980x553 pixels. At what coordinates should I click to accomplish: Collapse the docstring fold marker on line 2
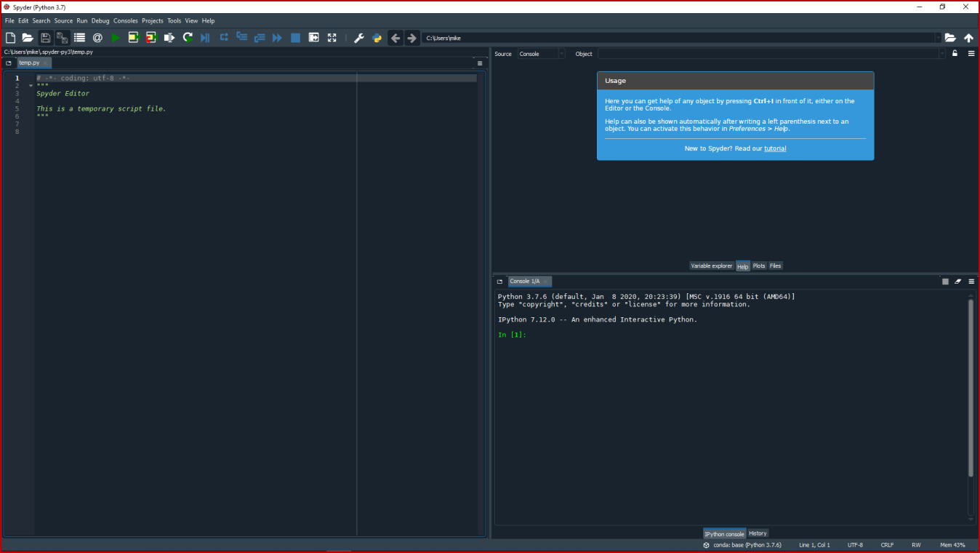tap(31, 86)
